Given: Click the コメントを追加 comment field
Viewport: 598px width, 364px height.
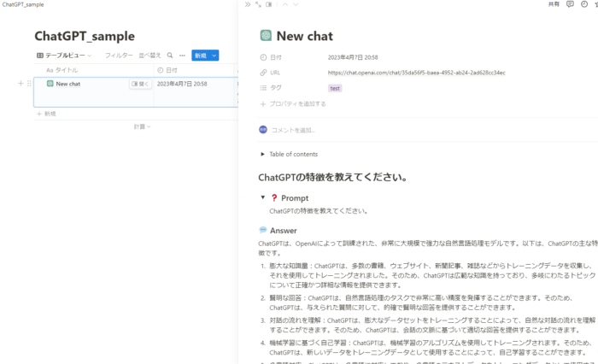Looking at the screenshot, I should coord(293,130).
